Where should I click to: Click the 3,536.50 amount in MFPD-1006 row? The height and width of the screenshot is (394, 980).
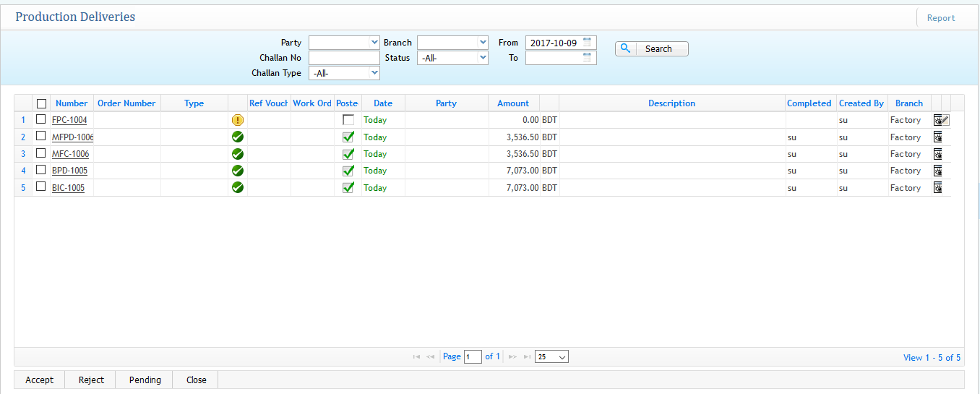pyautogui.click(x=523, y=137)
